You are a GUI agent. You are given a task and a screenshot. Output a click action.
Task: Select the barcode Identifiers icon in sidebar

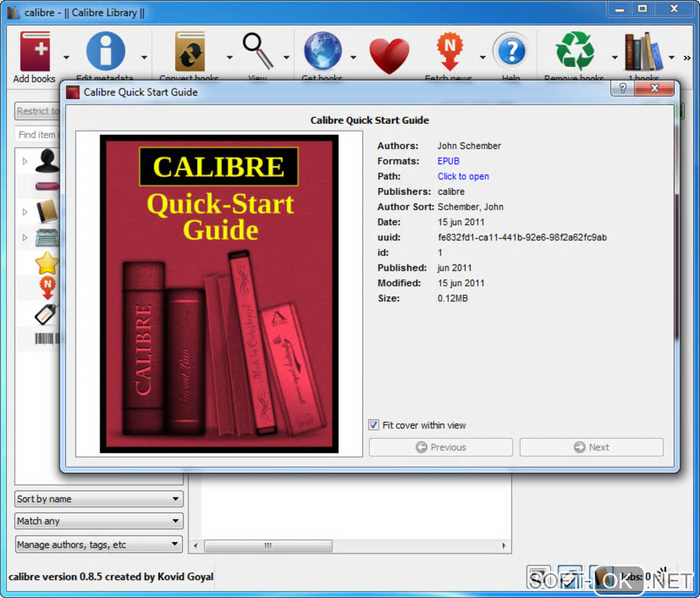pos(47,338)
